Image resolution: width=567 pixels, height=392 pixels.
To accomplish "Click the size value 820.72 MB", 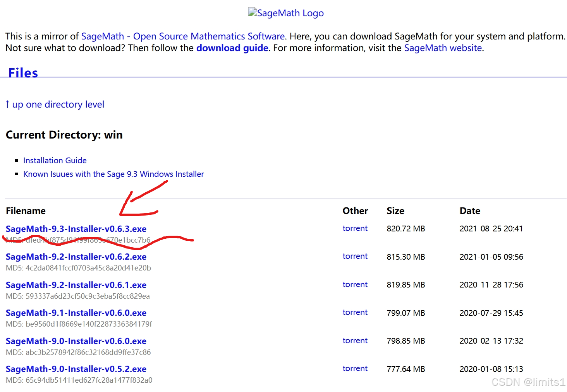I will click(406, 229).
